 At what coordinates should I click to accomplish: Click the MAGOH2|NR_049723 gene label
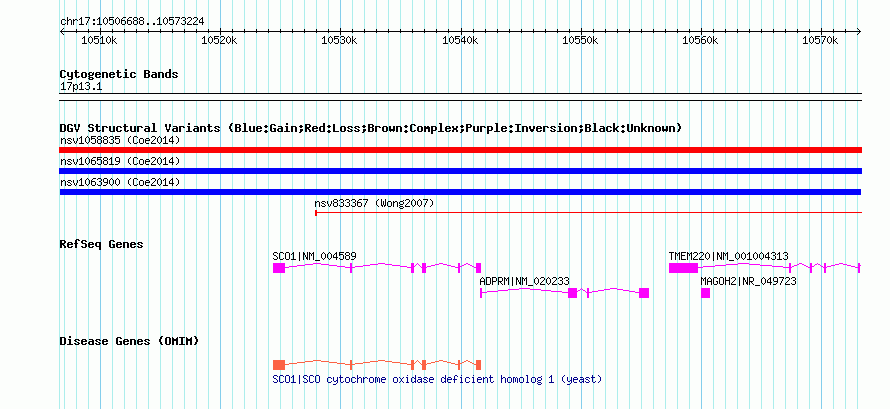(748, 281)
